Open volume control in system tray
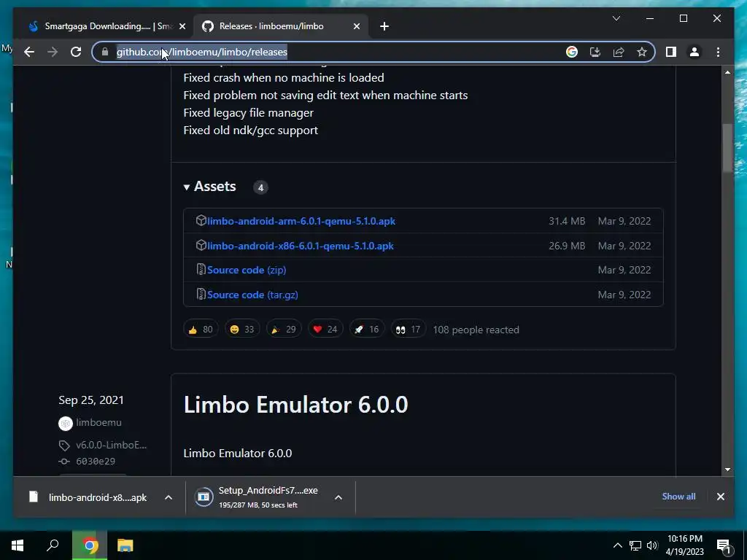The height and width of the screenshot is (560, 747). (x=652, y=545)
